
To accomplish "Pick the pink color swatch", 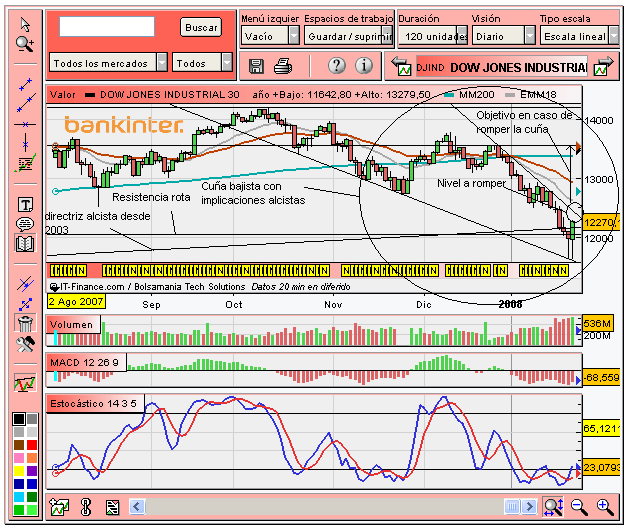I will pyautogui.click(x=18, y=458).
